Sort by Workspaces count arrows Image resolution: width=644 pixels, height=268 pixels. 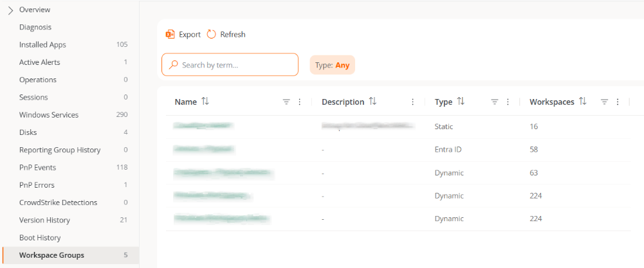pos(583,102)
